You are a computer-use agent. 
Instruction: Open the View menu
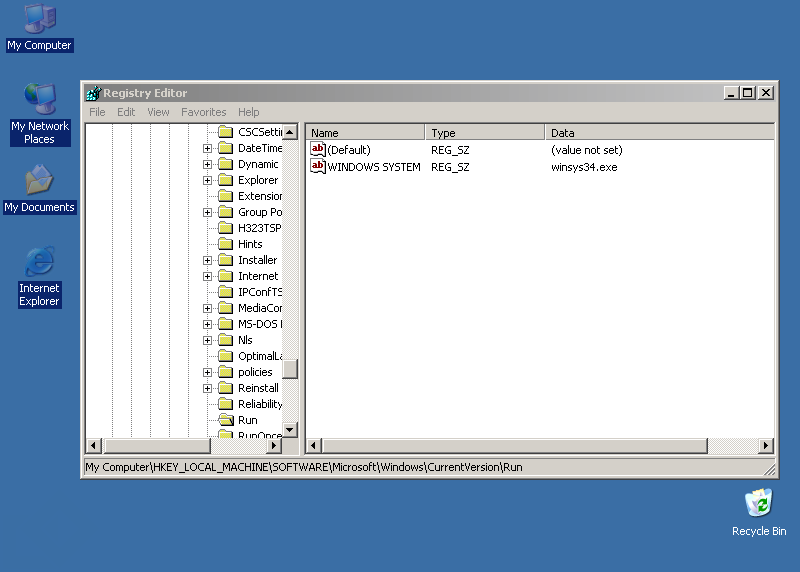158,112
